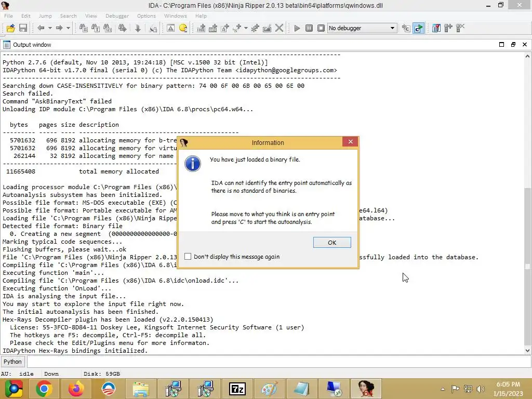
Task: Terminate process with the stop button
Action: pyautogui.click(x=321, y=28)
